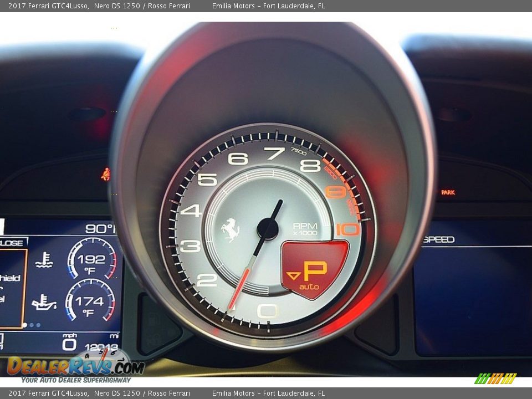Click 'Nero DS 1250 / Rosso Ferrari' in bottom caption
The height and width of the screenshot is (399, 532).
[x=142, y=393]
